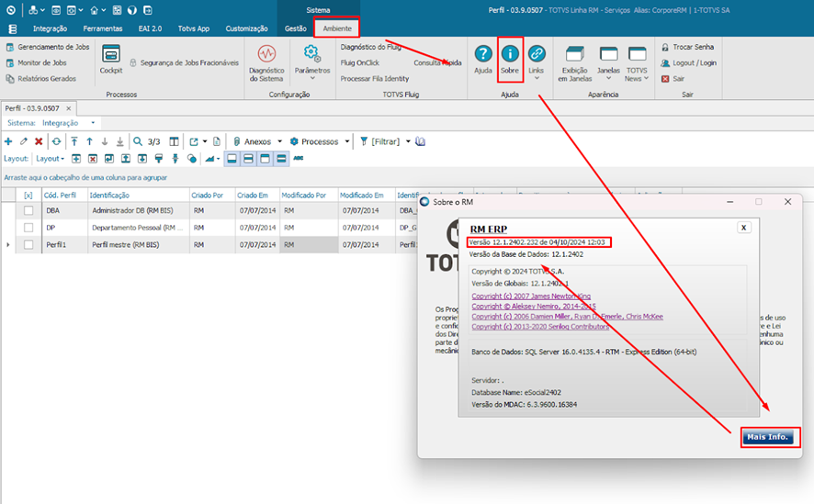Viewport: 814px width, 504px height.
Task: Open the Processos dropdown arrow
Action: pos(347,141)
